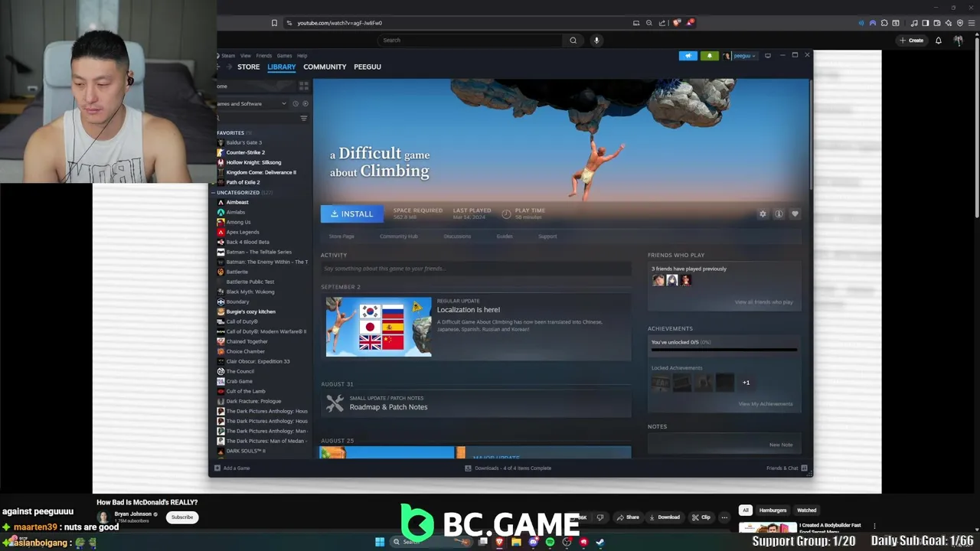Sort library by recent activity clock icon
The height and width of the screenshot is (551, 980).
coord(296,103)
